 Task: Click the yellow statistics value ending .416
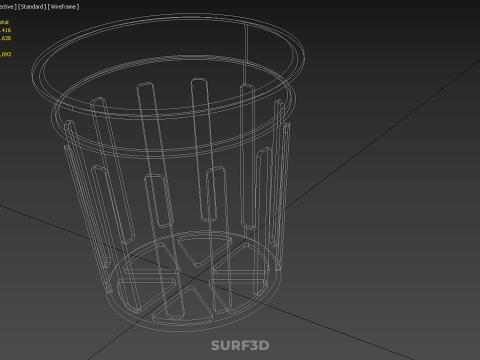pos(5,30)
